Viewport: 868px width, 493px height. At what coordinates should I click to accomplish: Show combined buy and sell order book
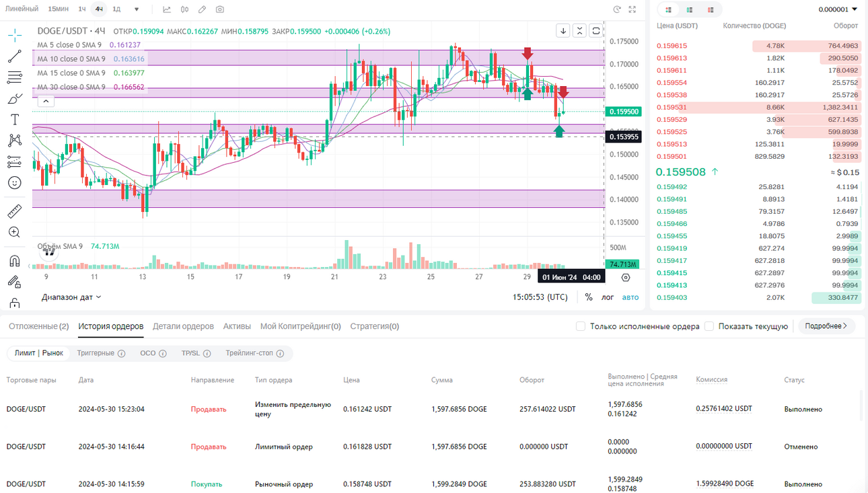pyautogui.click(x=668, y=9)
